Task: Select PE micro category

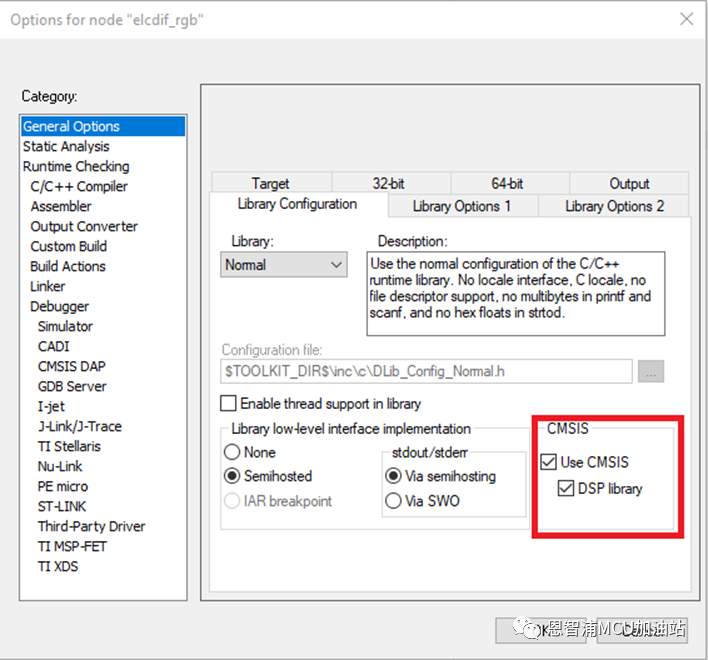Action: pyautogui.click(x=63, y=486)
